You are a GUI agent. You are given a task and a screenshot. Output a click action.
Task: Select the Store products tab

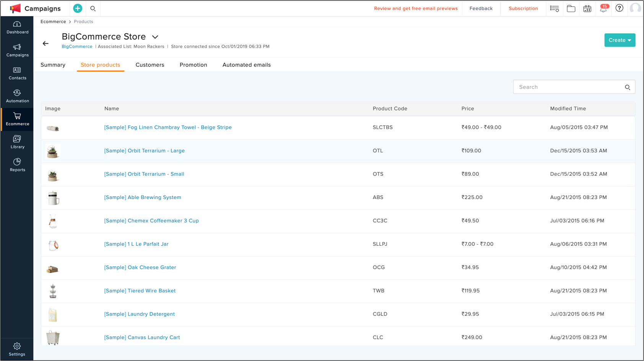100,65
